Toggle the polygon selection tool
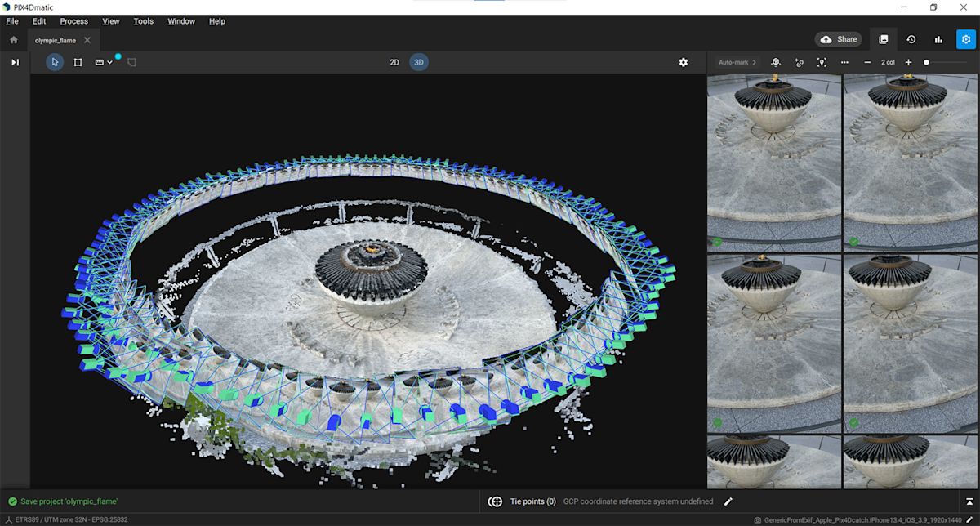Screen dimensions: 980x526 coord(132,61)
